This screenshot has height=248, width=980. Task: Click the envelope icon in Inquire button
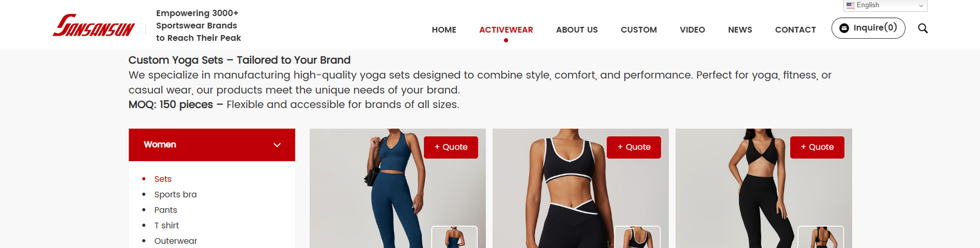click(x=844, y=28)
